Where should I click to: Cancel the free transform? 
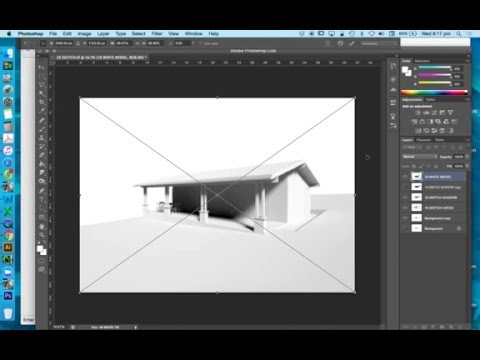click(x=340, y=43)
